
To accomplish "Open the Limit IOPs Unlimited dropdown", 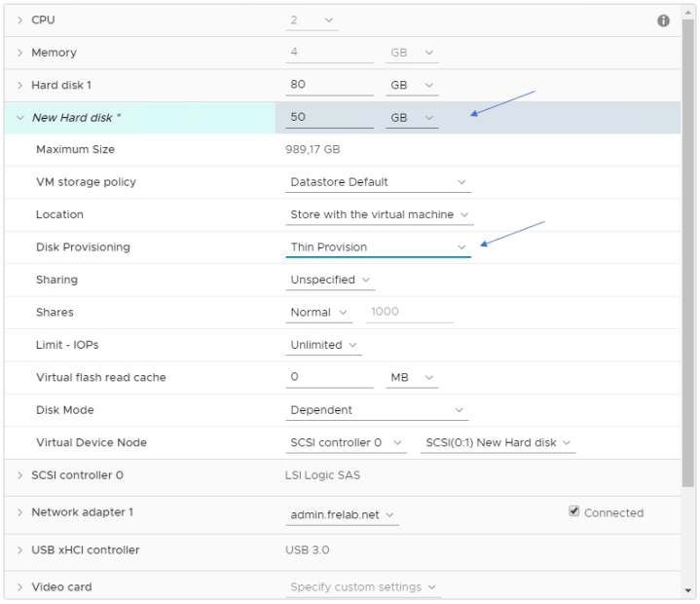I will [324, 345].
